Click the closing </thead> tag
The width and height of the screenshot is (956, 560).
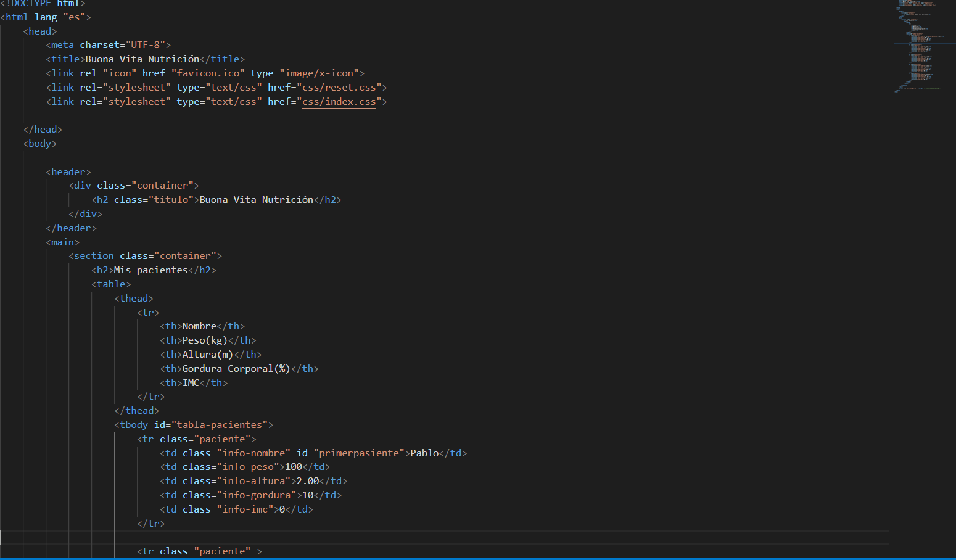(x=137, y=411)
